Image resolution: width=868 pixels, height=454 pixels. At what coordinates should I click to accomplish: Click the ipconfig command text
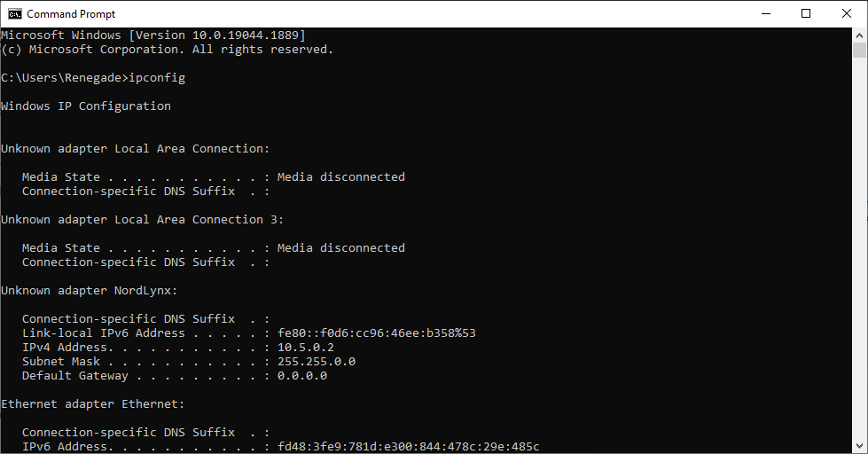(157, 77)
